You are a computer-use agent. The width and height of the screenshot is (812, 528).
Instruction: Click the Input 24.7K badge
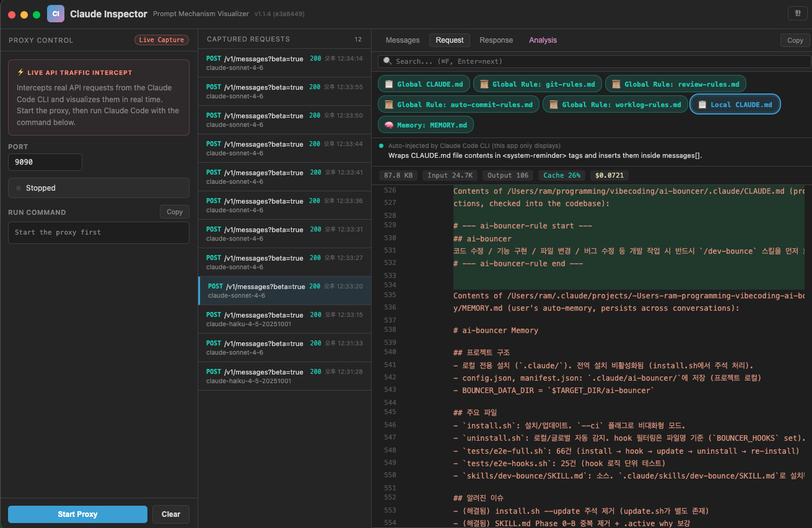(450, 175)
